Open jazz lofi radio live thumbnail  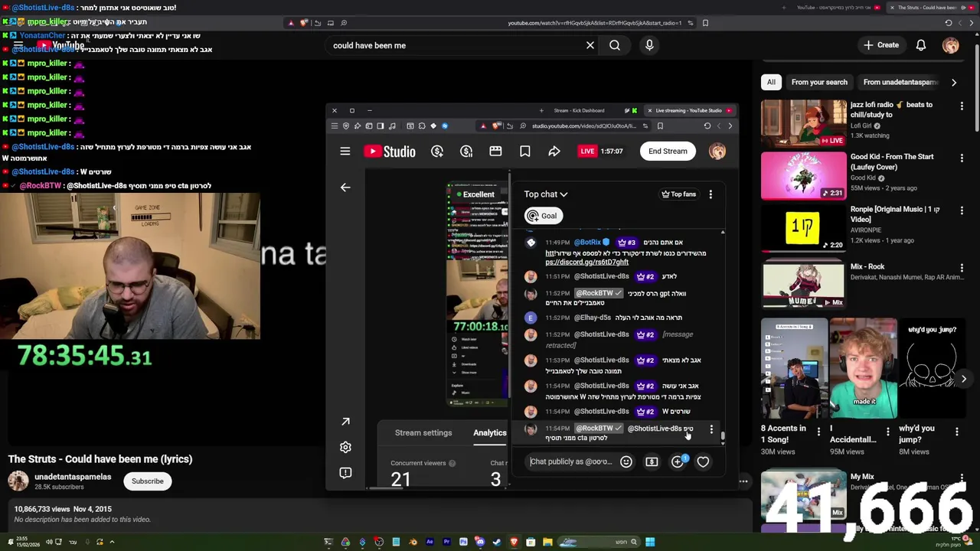click(x=803, y=122)
